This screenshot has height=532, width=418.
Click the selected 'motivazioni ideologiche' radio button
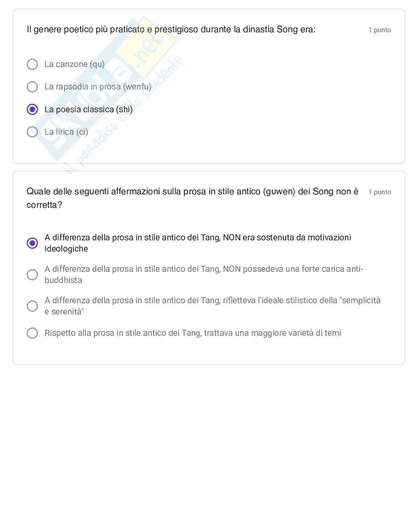33,243
